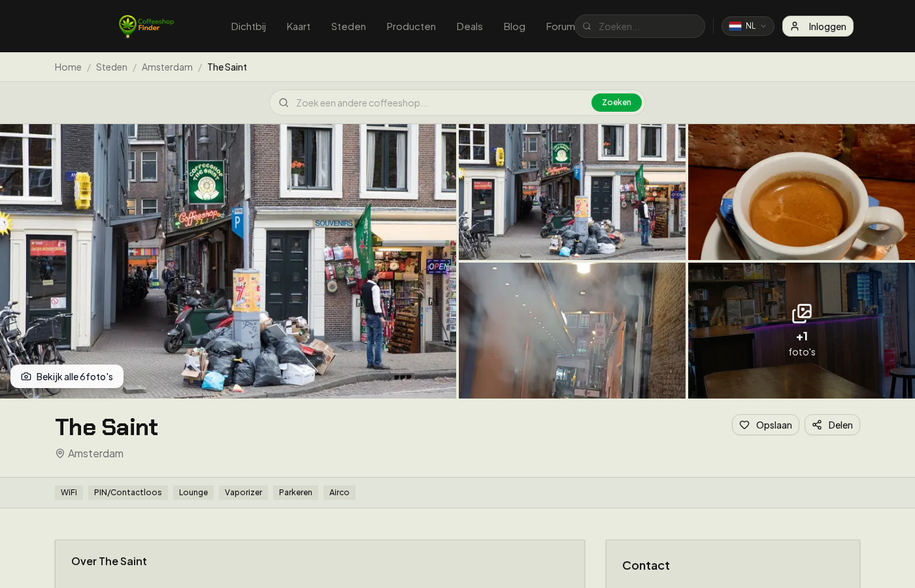Screen dimensions: 915x588
Task: Open the Deals section
Action: tap(469, 26)
